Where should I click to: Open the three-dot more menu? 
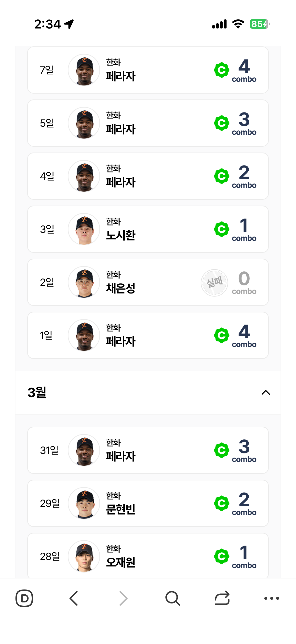point(271,598)
